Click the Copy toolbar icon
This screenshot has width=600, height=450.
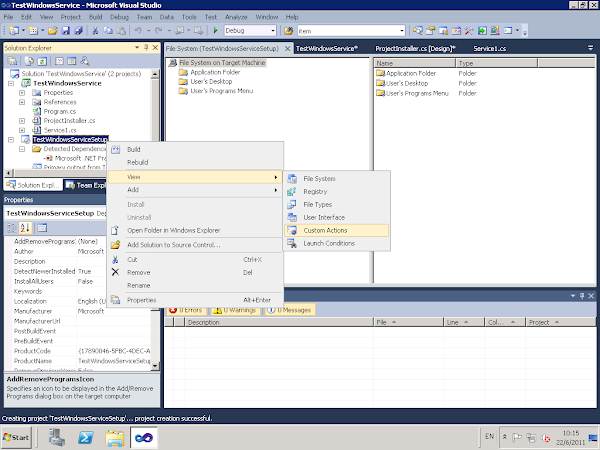point(108,31)
